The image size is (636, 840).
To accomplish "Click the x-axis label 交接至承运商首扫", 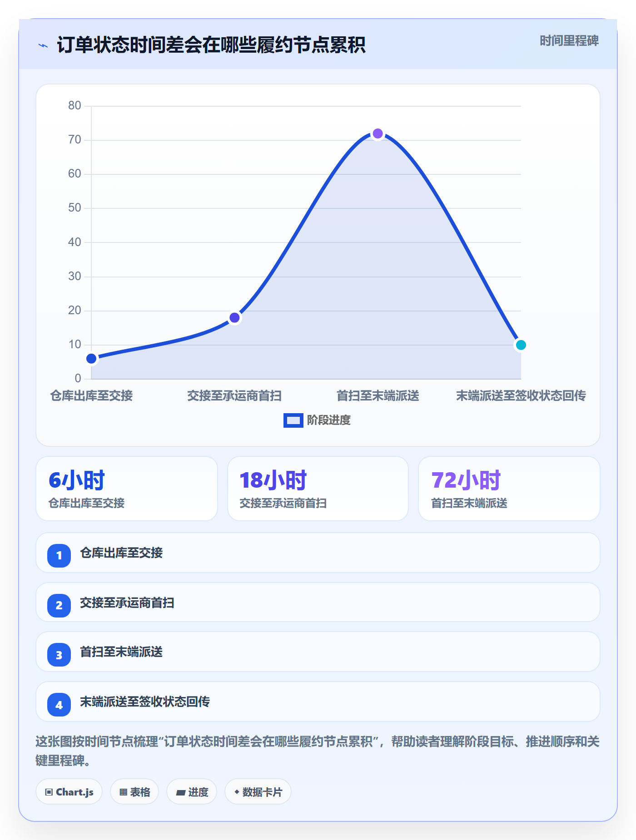I will coord(234,396).
